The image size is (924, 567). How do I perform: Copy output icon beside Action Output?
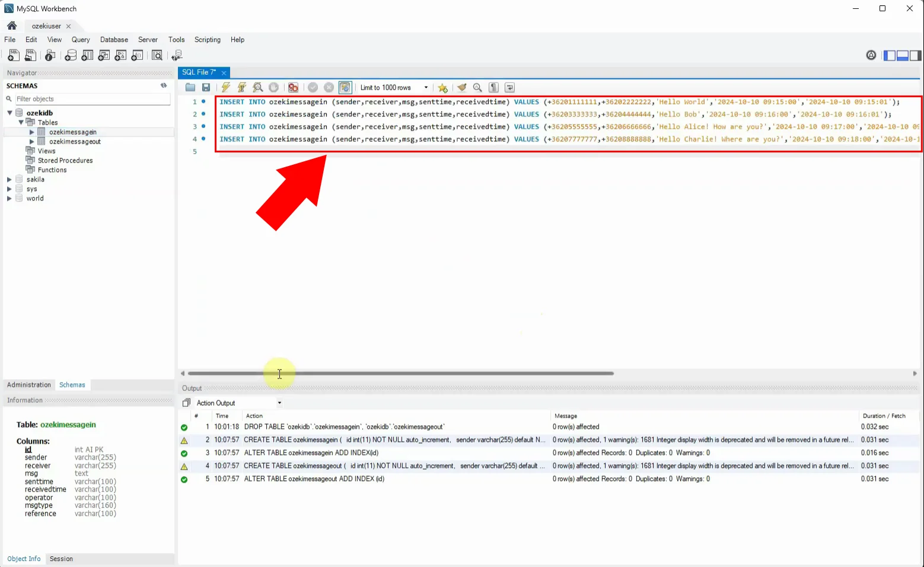(186, 403)
